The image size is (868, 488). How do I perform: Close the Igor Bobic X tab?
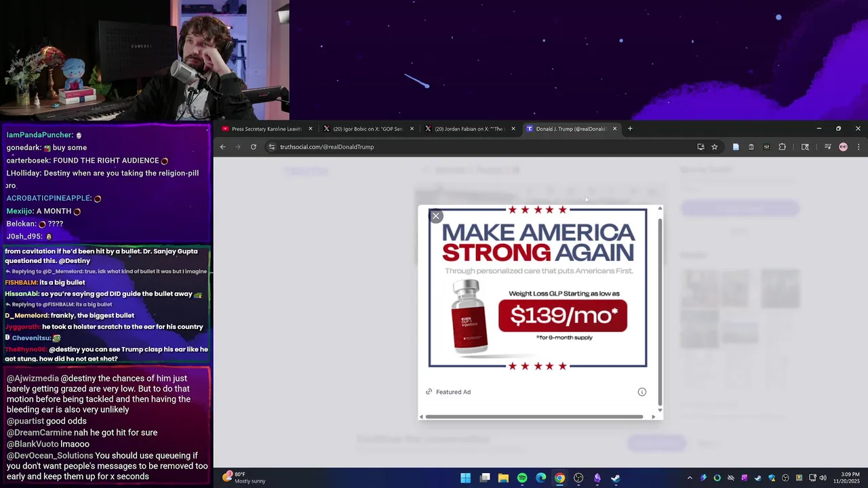pos(412,129)
